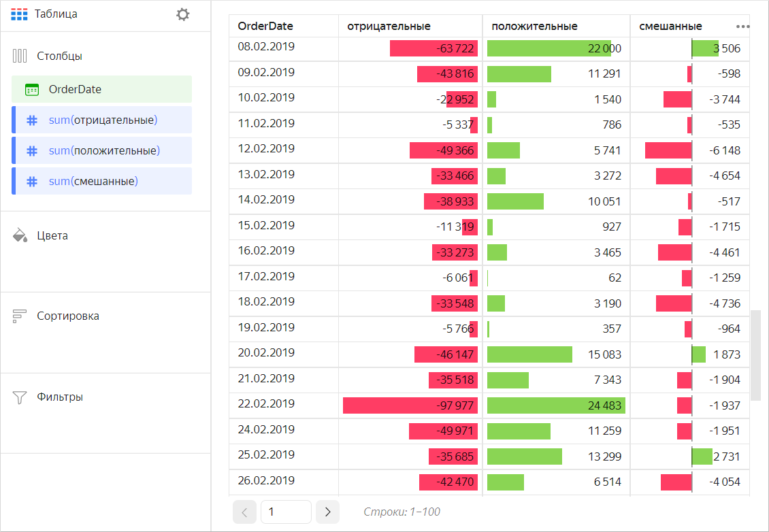
Task: Click hash icon of sum(положительные) field
Action: click(x=31, y=151)
